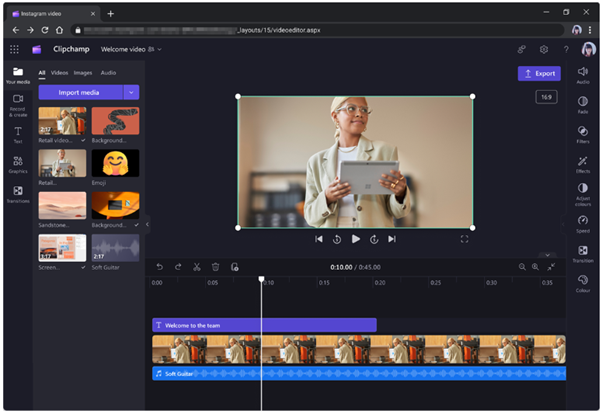Select the Emoji media thumbnail
Screen dimensions: 602x414
click(x=115, y=163)
